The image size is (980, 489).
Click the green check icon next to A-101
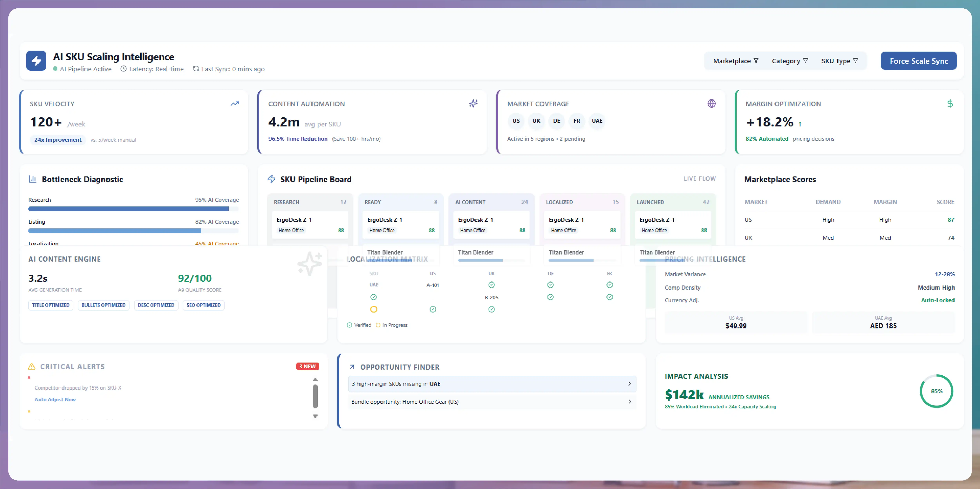tap(491, 285)
